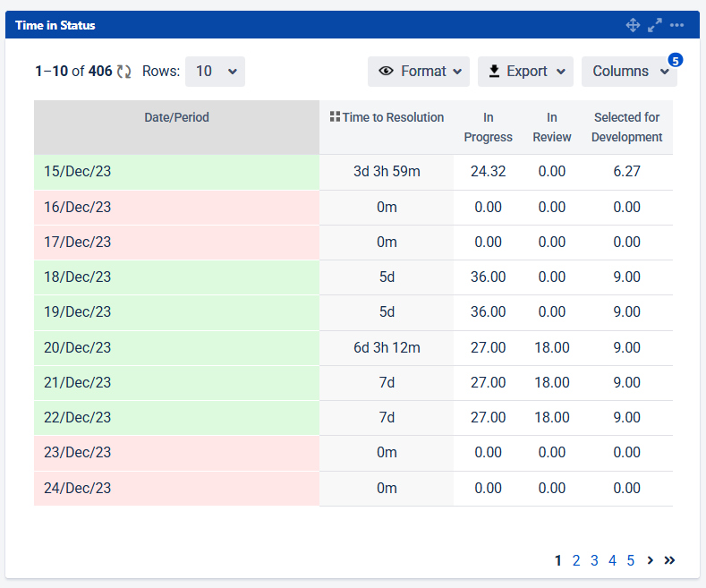Open the Columns dropdown selector
This screenshot has width=706, height=588.
(629, 72)
